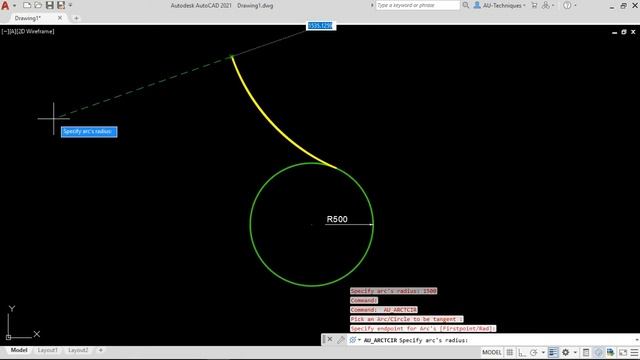Click 'Command: AU_ARCTCIR' history line
Image resolution: width=640 pixels, height=360 pixels.
click(x=384, y=310)
